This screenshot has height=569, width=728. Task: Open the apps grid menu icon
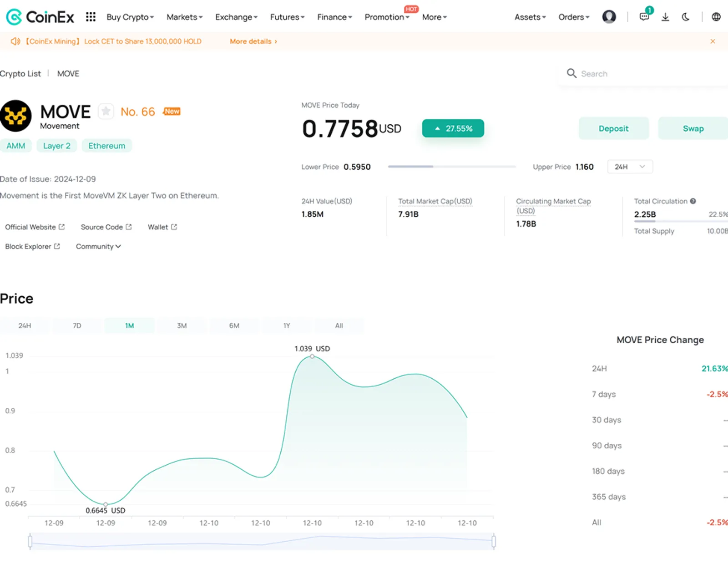[x=91, y=17]
